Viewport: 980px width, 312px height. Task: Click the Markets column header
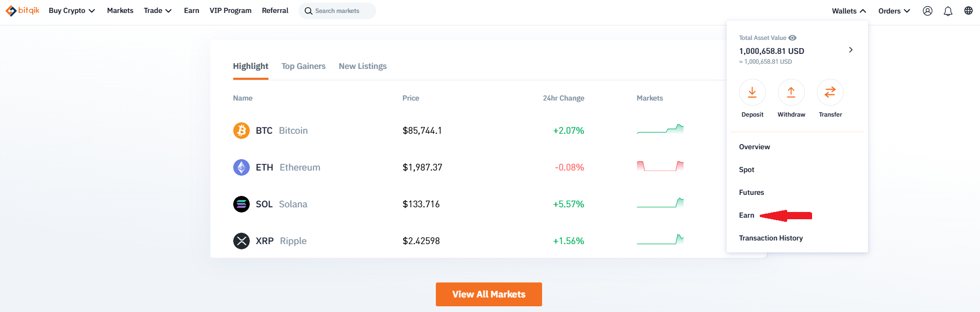(650, 98)
